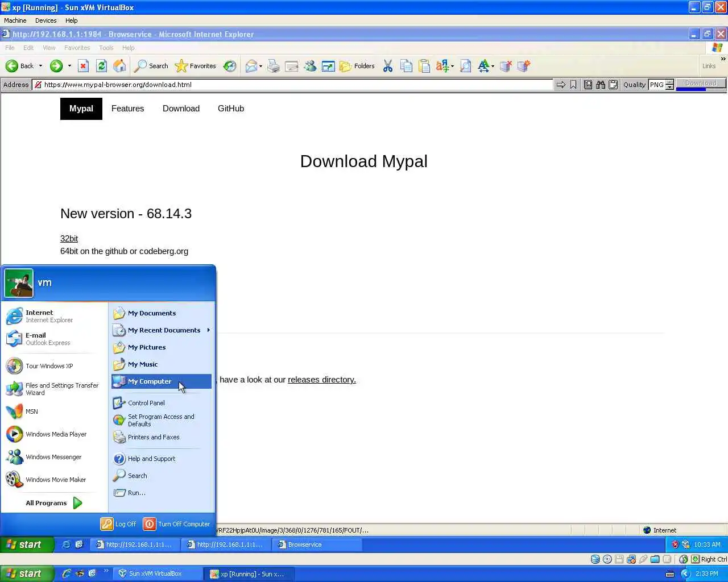Image resolution: width=728 pixels, height=582 pixels.
Task: Open the text Size dropdown arrow
Action: (x=493, y=66)
